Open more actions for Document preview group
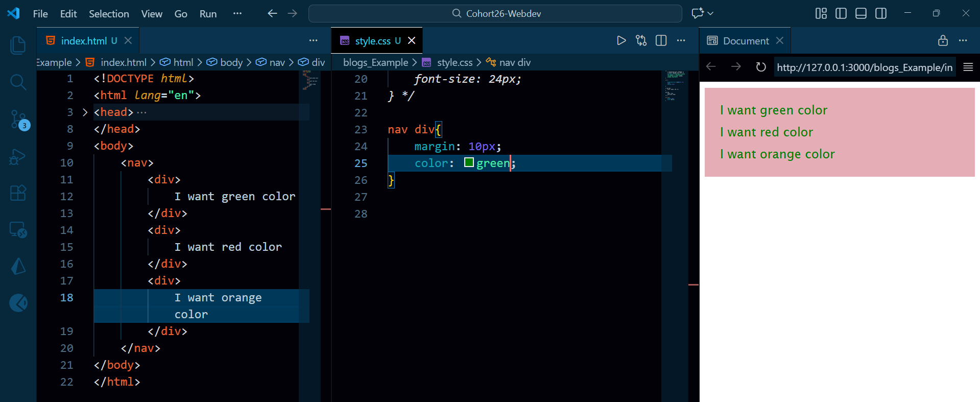 (x=963, y=40)
